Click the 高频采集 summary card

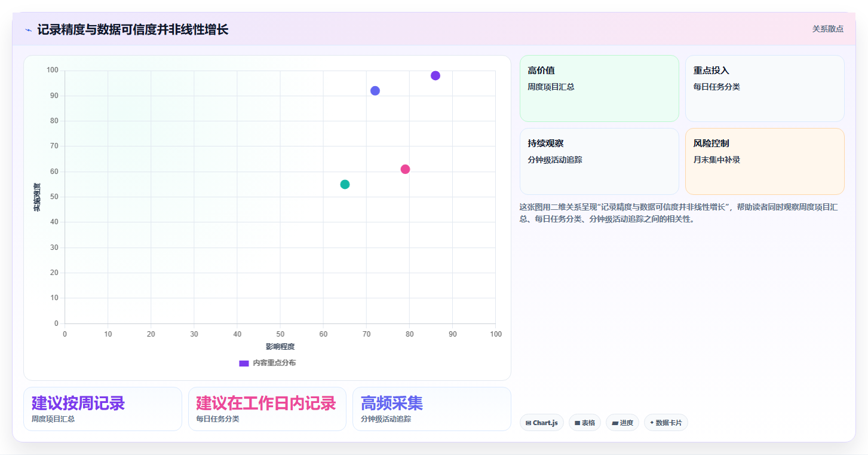point(432,409)
